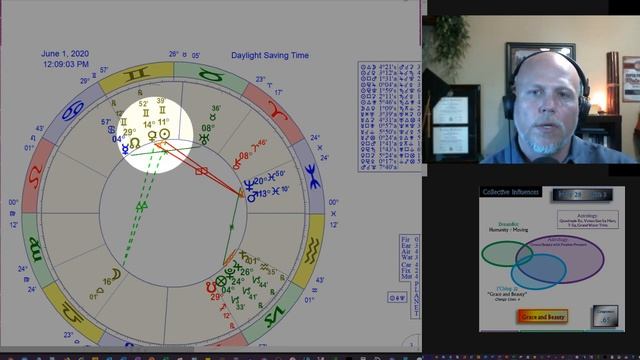Click the green ellipse in the Venn diagram
Viewport: 640px width, 360px height.
(x=507, y=254)
